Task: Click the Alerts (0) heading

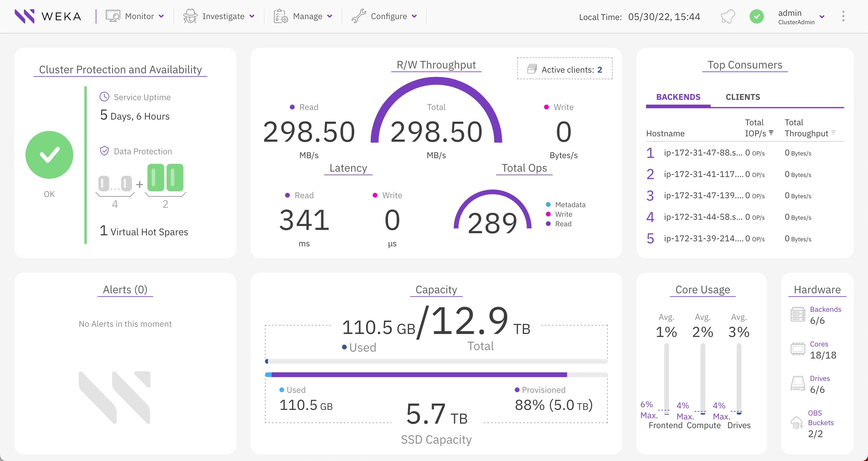Action: pyautogui.click(x=125, y=289)
